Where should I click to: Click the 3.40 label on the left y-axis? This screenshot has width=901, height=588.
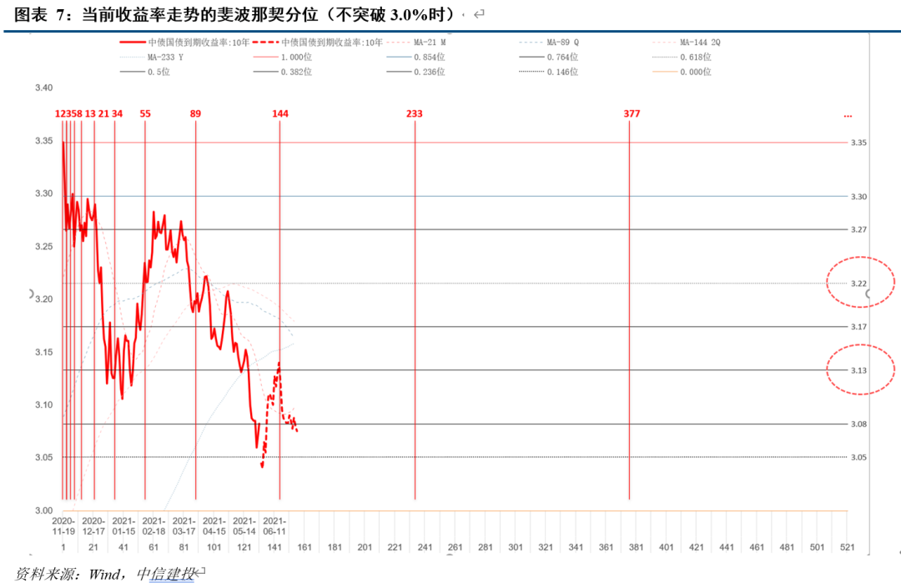43,88
